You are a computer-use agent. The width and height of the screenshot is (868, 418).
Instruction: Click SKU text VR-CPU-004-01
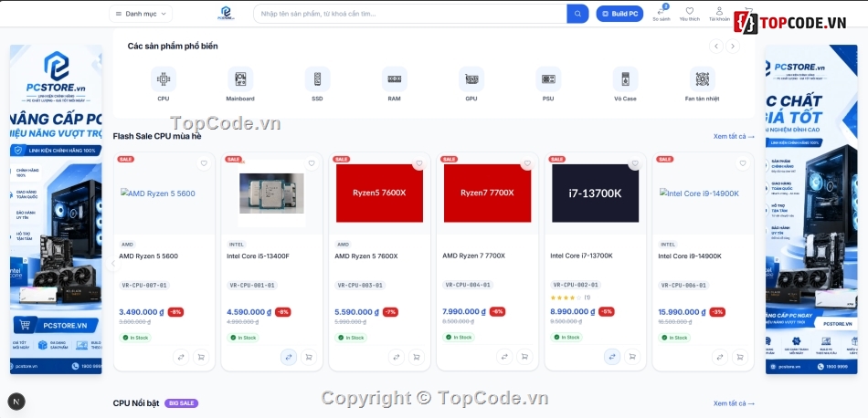click(468, 285)
